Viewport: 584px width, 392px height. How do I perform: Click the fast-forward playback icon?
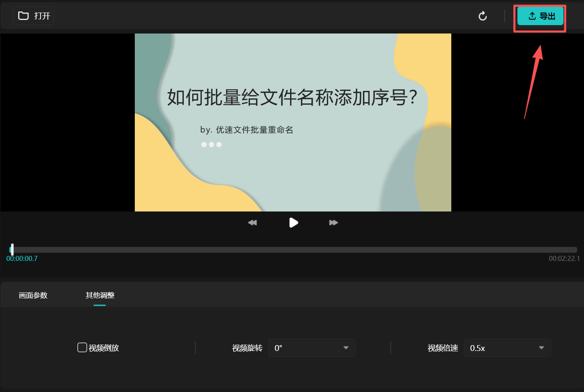333,222
